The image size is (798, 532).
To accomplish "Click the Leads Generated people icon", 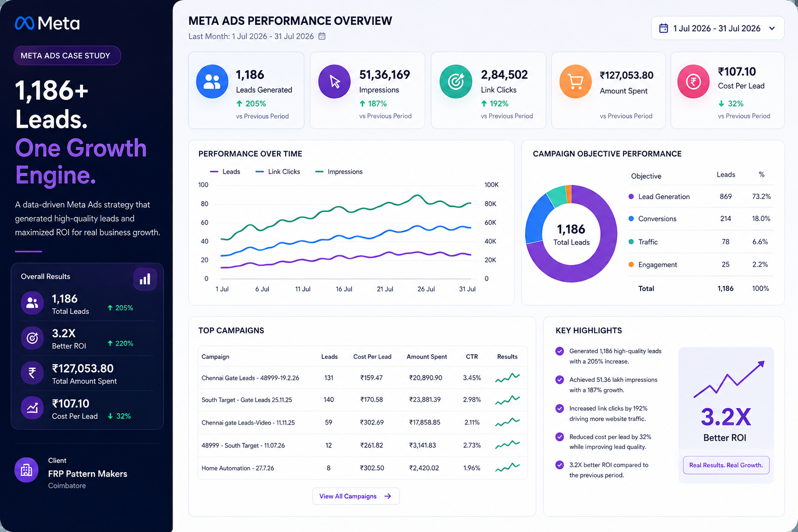I will (x=212, y=82).
